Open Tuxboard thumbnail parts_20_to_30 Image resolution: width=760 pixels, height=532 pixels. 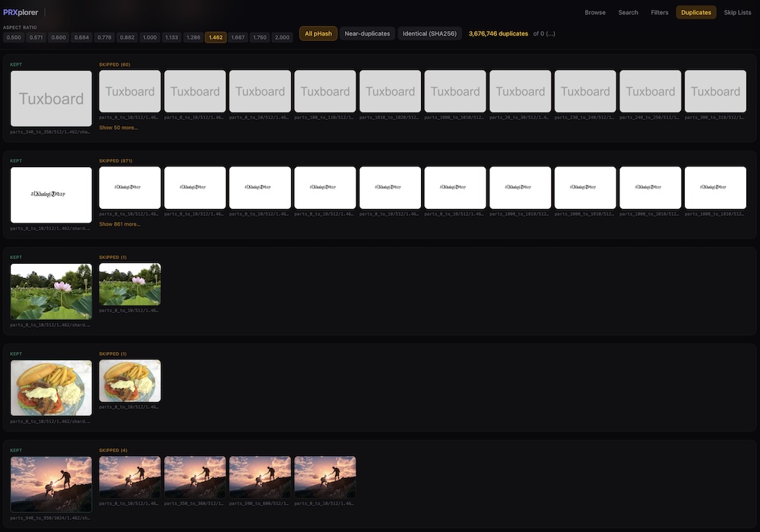520,91
